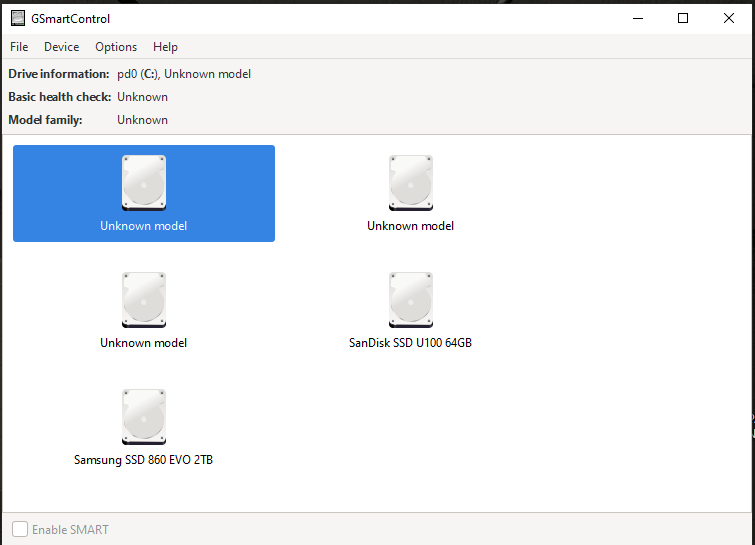Click the GSmartControl app icon in title bar

point(18,18)
